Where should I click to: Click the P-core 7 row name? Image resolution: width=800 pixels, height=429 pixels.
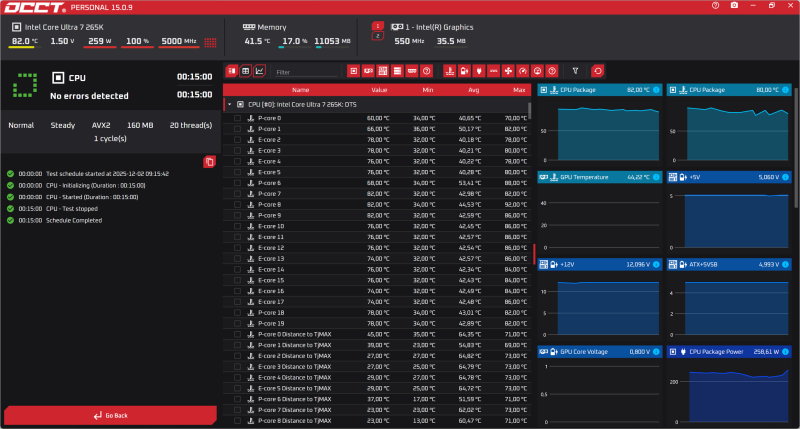269,193
